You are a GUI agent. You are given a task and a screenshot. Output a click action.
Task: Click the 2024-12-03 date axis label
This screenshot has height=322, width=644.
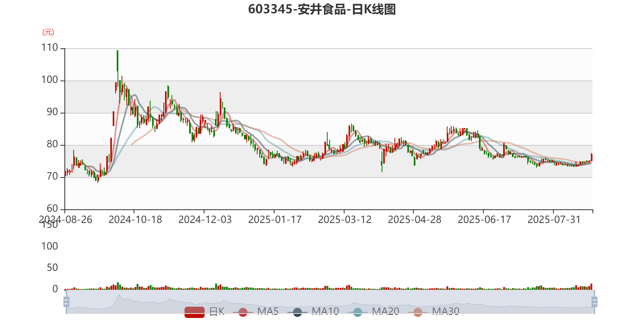tap(205, 220)
